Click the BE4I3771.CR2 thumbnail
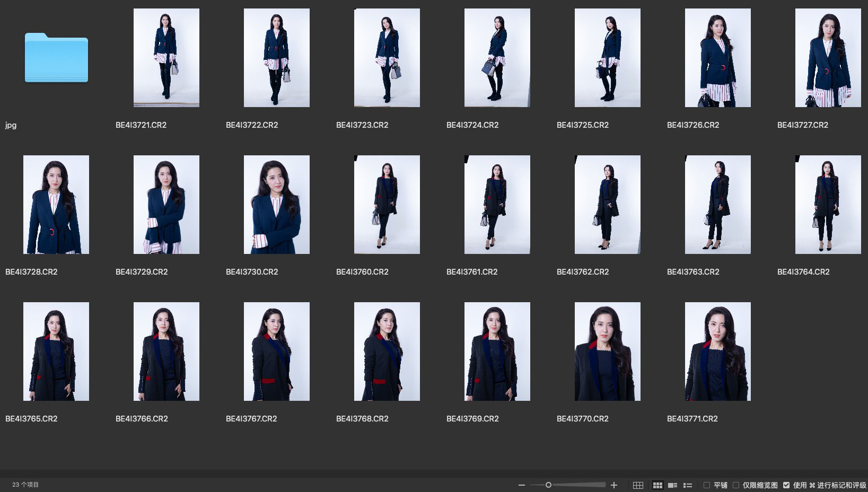 coord(717,352)
